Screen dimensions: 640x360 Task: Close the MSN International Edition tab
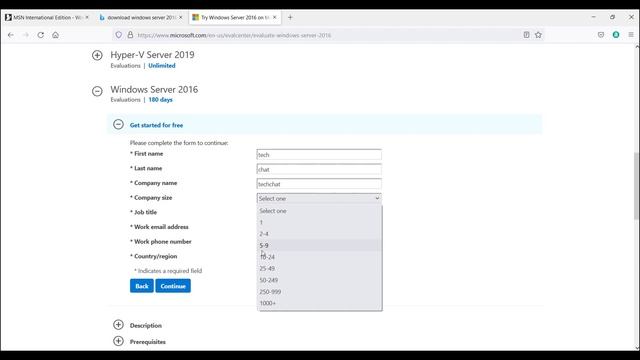point(87,18)
